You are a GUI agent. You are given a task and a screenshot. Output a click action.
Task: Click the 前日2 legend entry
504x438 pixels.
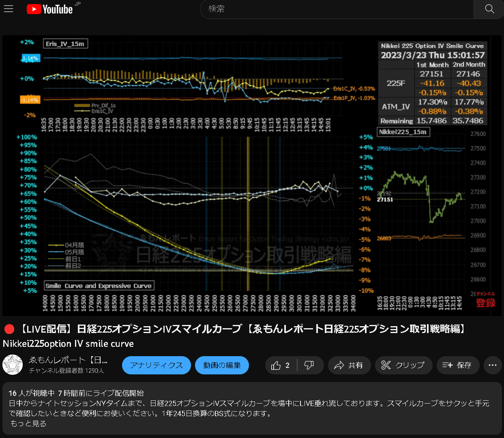click(65, 266)
